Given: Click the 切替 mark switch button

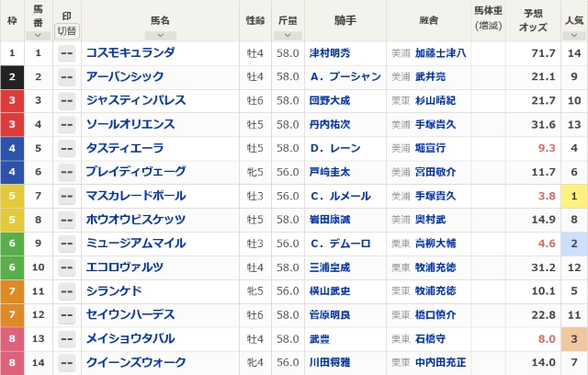Looking at the screenshot, I should pyautogui.click(x=66, y=30).
